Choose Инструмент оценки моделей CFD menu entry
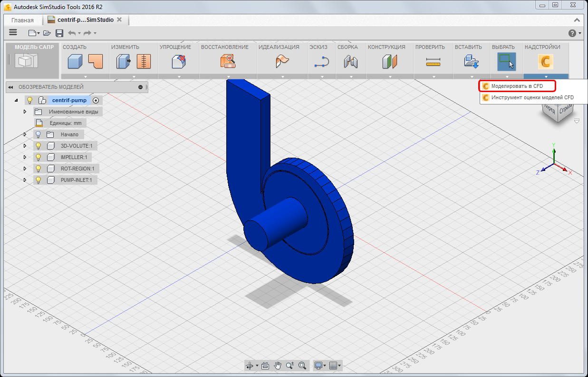The image size is (588, 377). (532, 97)
